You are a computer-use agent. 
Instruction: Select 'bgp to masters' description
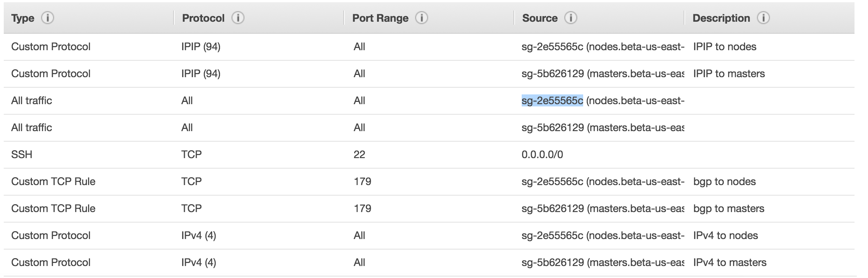(729, 208)
